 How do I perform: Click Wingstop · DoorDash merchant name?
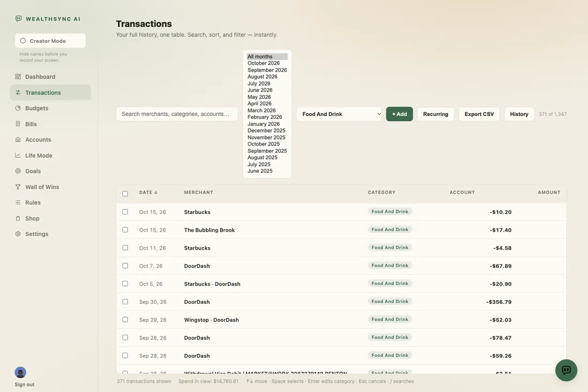211,320
